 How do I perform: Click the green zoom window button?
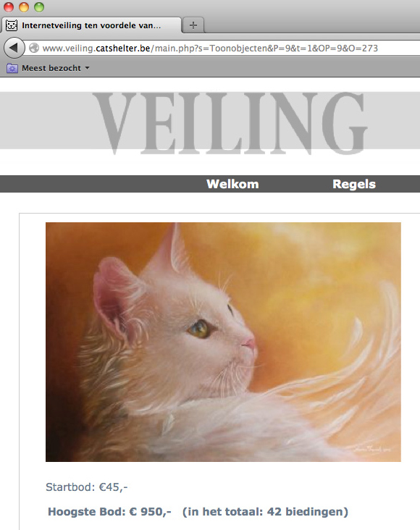point(39,7)
